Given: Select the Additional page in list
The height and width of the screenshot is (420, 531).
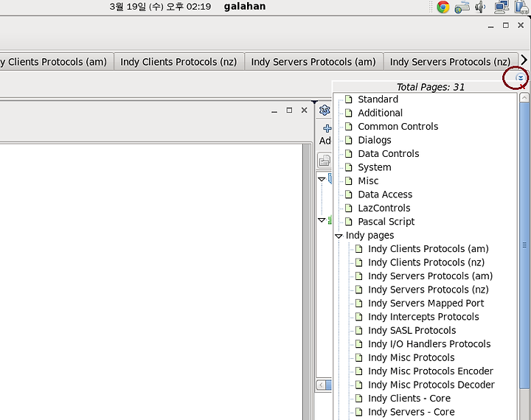Looking at the screenshot, I should [x=381, y=113].
